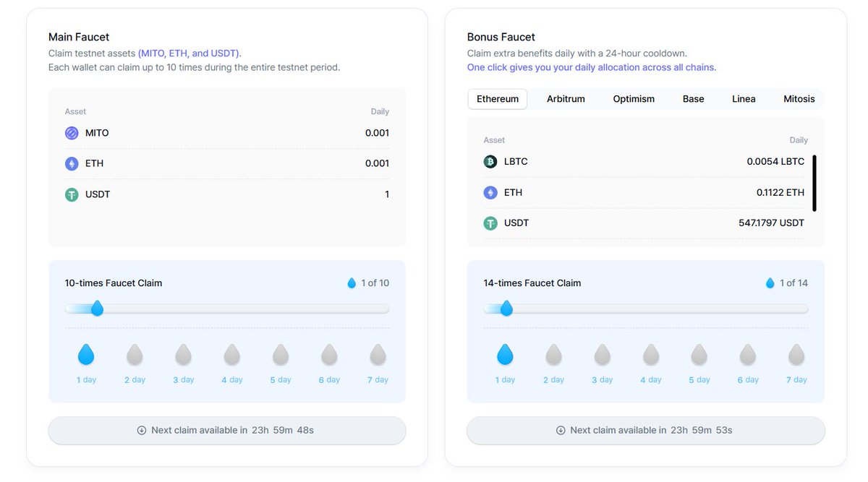Click the USDT token icon in Main Faucet

(72, 194)
